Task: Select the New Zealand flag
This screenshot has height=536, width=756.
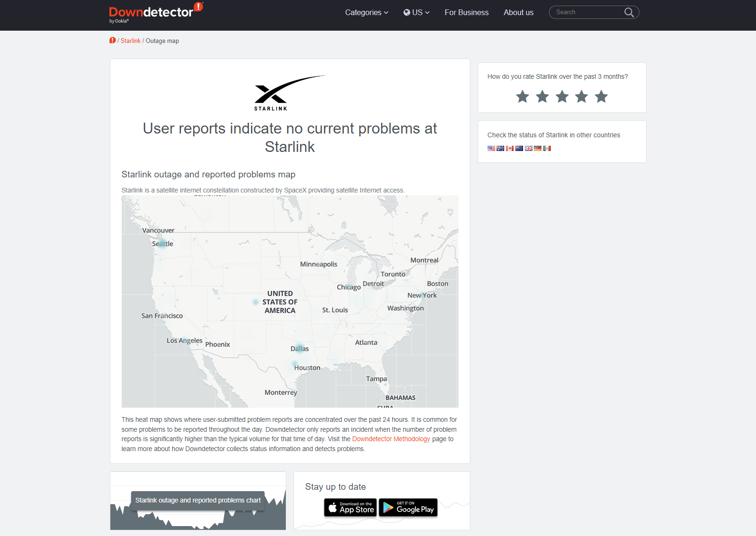Action: (x=519, y=148)
